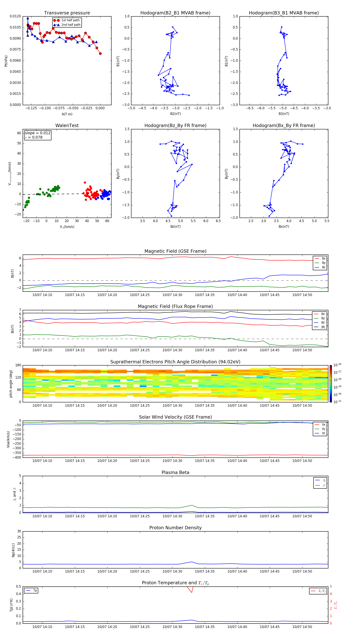Viewport: 351px width, 644px height.
Task: Click the pitch angle distribution colorbar
Action: tap(331, 384)
